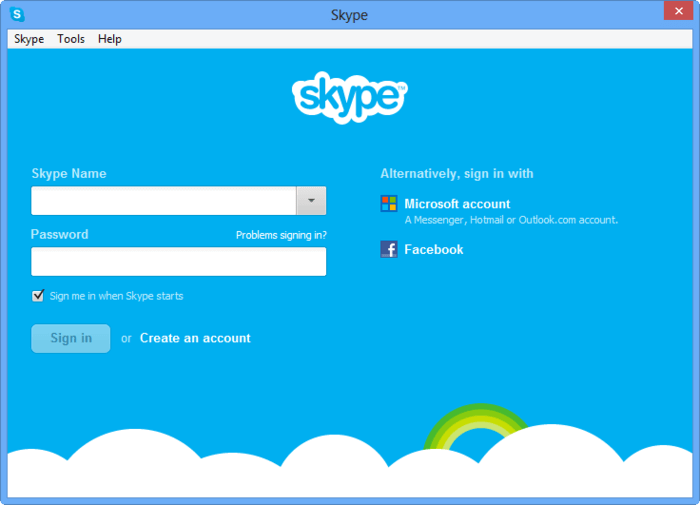Uncheck 'Sign me in when Skype starts'

pyautogui.click(x=38, y=296)
